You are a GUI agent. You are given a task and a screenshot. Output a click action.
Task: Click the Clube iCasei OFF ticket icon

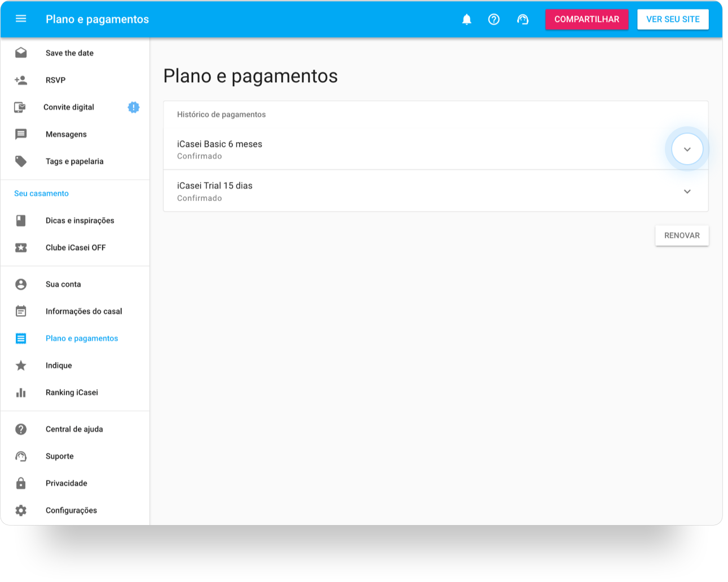click(x=21, y=248)
